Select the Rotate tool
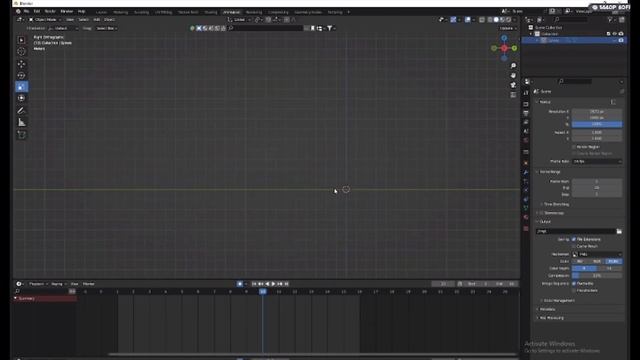This screenshot has width=640, height=360. tap(22, 76)
